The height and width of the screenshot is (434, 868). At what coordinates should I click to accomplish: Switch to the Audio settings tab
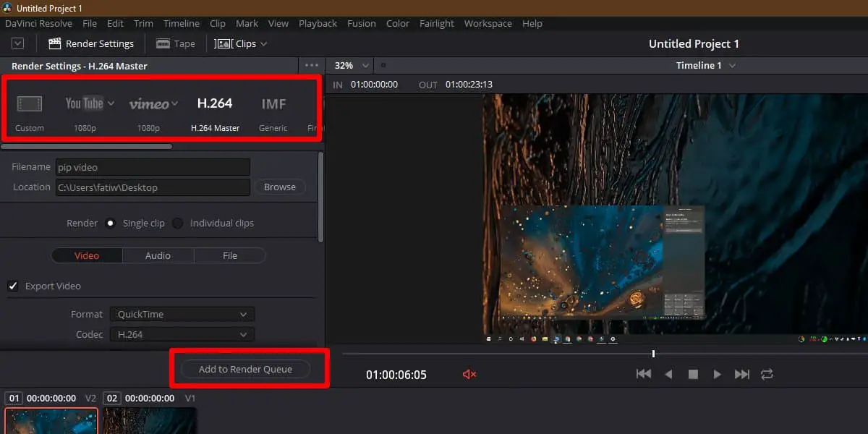[x=158, y=255]
